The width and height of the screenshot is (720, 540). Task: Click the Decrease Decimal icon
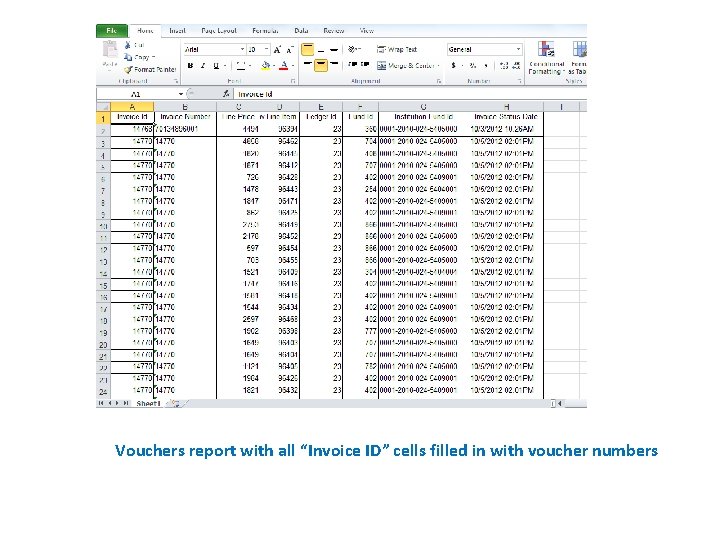tap(516, 66)
